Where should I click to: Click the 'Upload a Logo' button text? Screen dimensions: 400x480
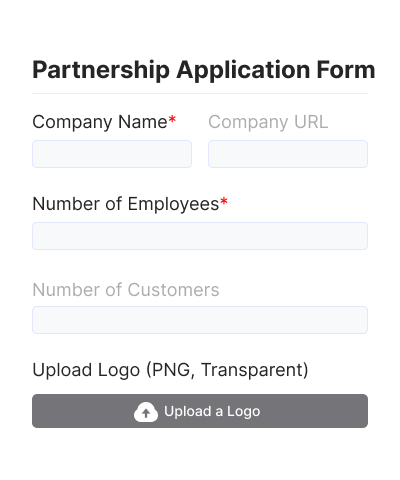click(x=212, y=412)
